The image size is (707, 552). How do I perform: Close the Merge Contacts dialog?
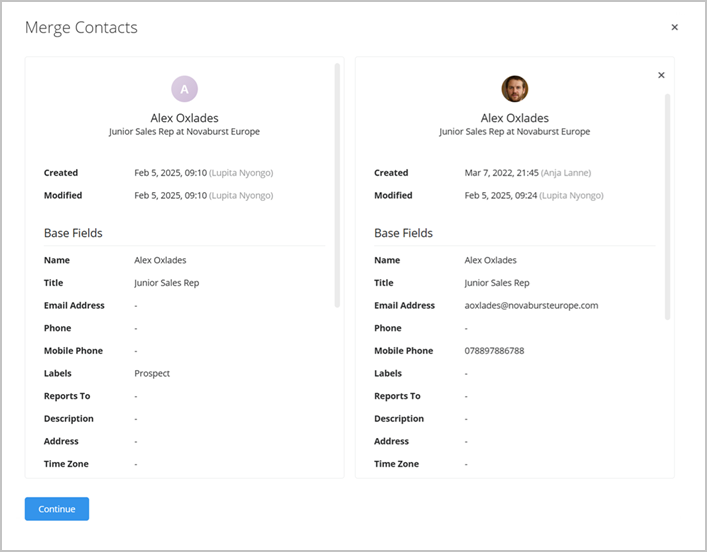(x=675, y=27)
